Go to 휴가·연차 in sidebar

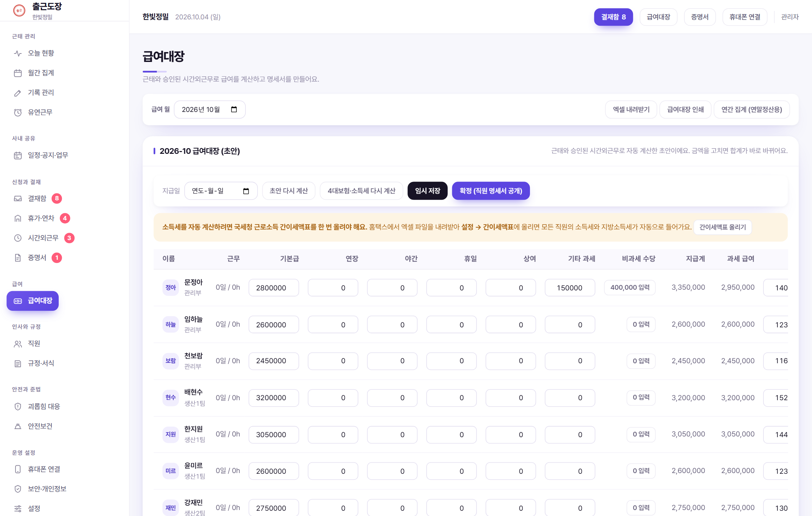41,218
